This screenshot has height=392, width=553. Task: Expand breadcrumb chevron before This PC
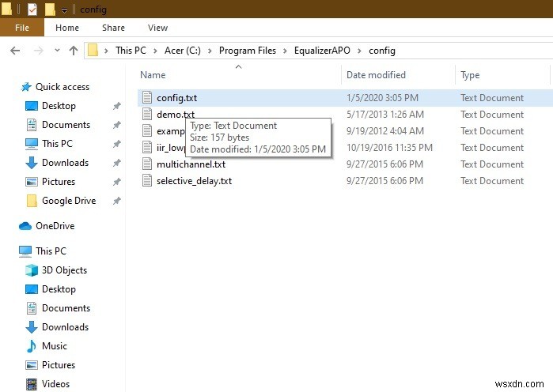(106, 51)
